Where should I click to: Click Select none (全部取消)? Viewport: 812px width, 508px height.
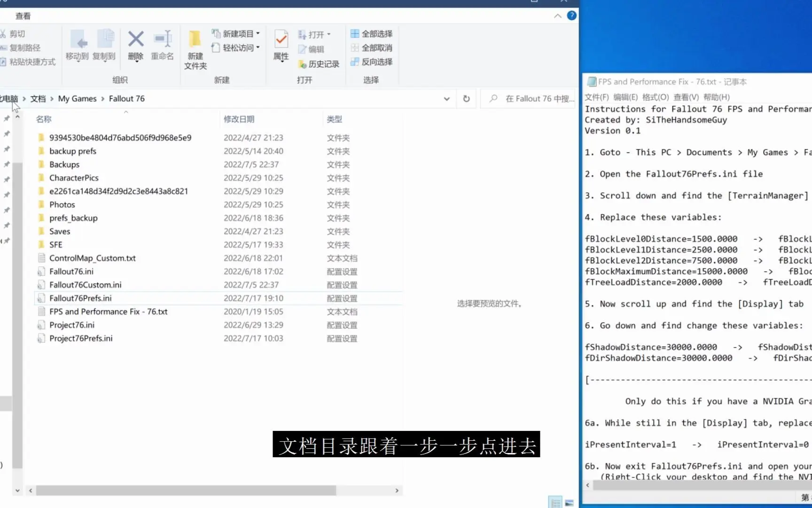[372, 48]
